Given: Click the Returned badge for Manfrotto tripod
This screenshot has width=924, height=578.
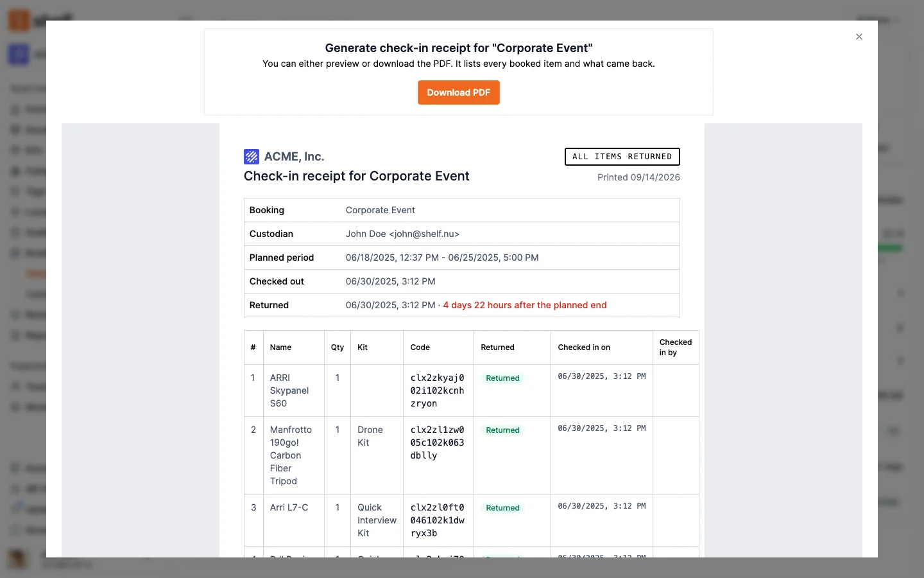Looking at the screenshot, I should 502,430.
